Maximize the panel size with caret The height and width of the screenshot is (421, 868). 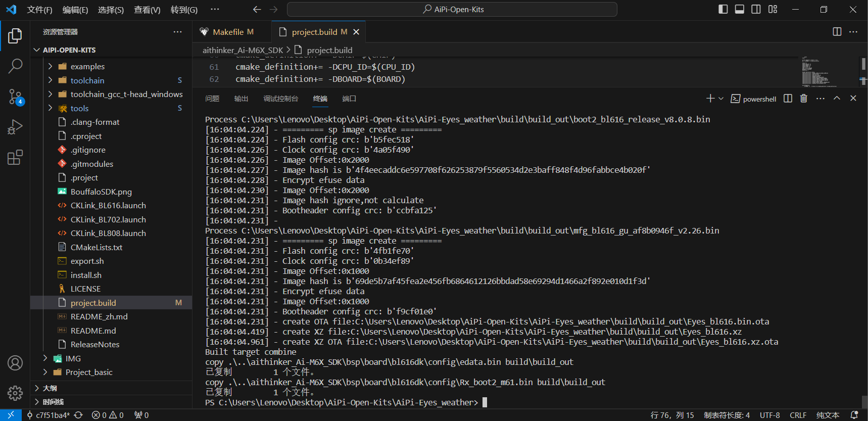(837, 99)
